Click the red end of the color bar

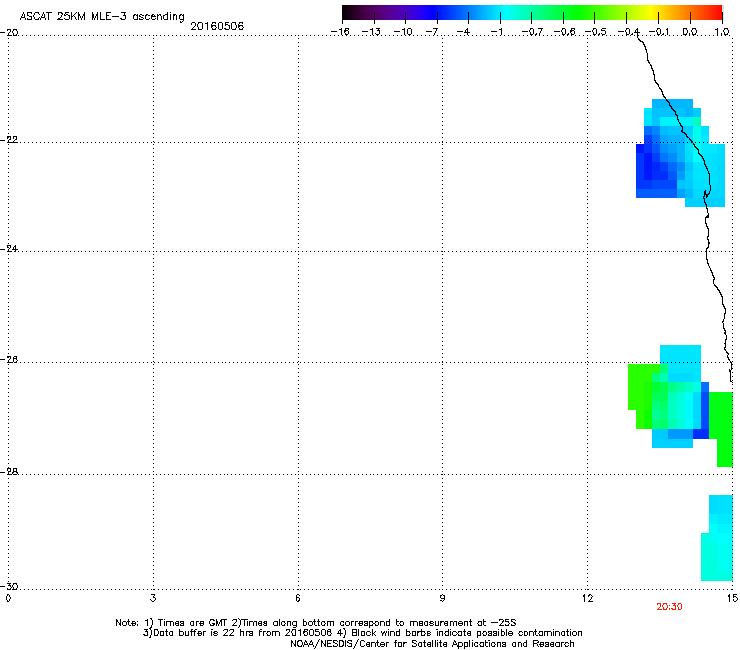point(715,12)
